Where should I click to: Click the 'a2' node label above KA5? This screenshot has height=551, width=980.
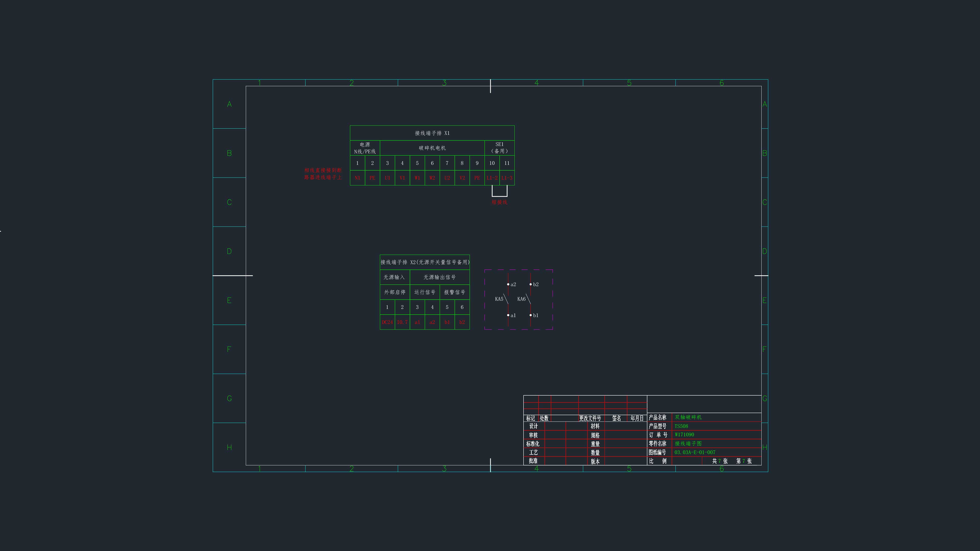pos(513,284)
